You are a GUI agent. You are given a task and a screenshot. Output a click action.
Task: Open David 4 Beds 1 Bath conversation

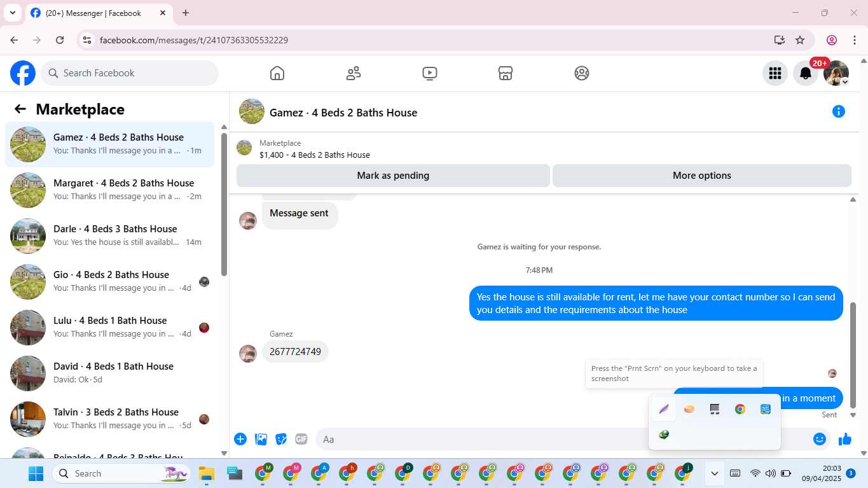tap(110, 373)
